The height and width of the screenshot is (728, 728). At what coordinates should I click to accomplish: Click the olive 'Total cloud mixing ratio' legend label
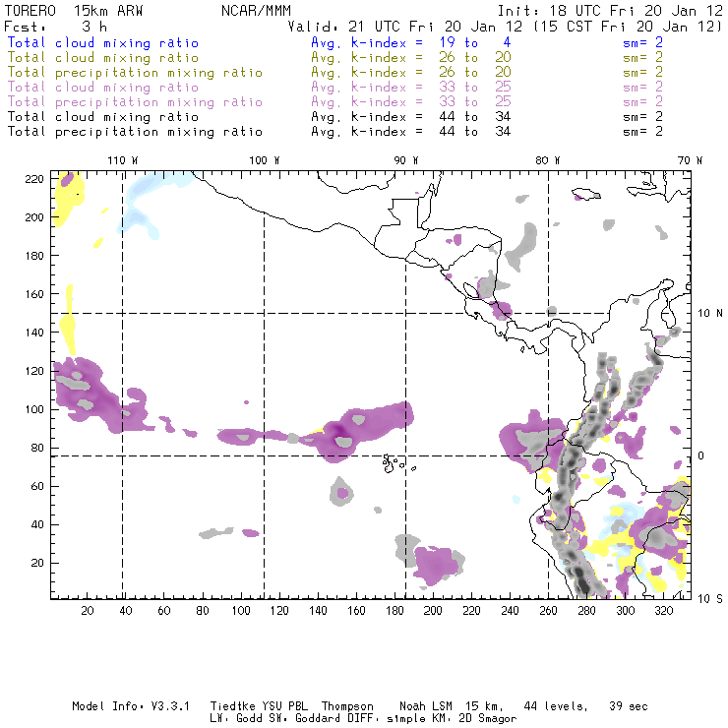click(x=103, y=58)
